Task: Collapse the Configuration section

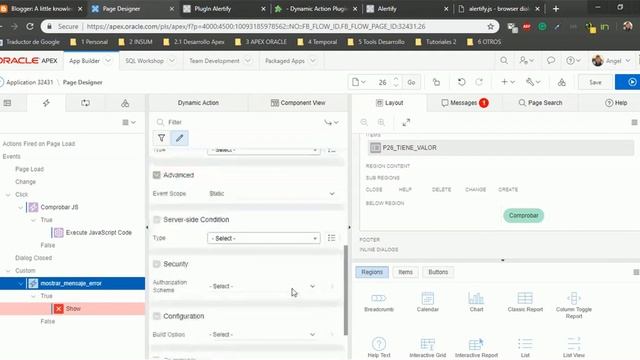Action: pyautogui.click(x=156, y=316)
